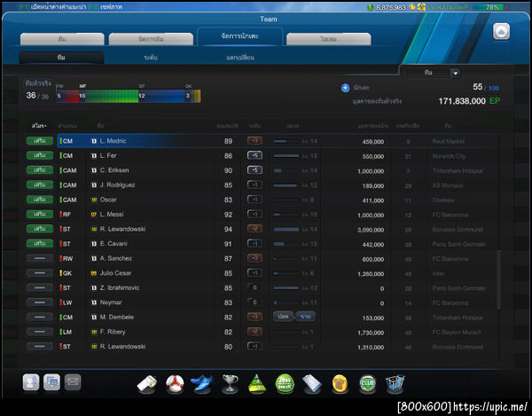Click the Real Madrid club cell
Screen dimensions: 532x416
448,141
